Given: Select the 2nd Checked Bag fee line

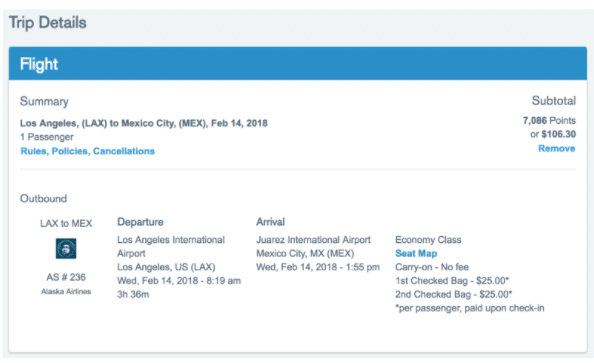Looking at the screenshot, I should (453, 294).
